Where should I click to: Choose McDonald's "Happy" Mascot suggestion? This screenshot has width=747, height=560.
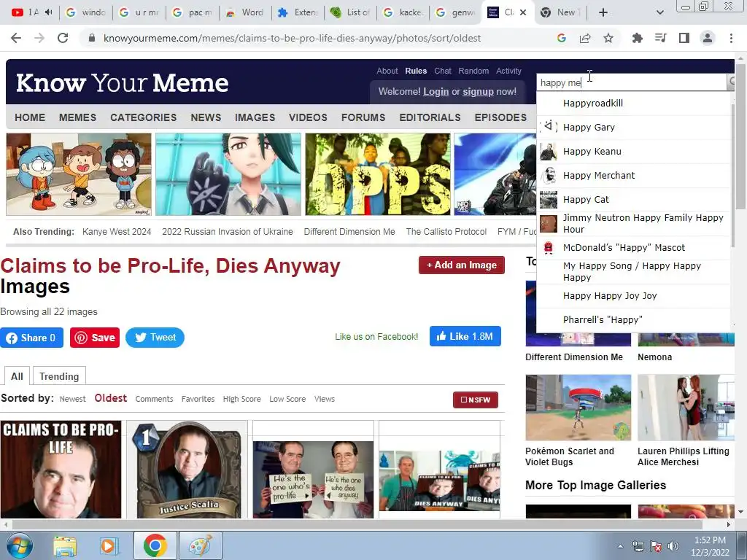coord(634,248)
